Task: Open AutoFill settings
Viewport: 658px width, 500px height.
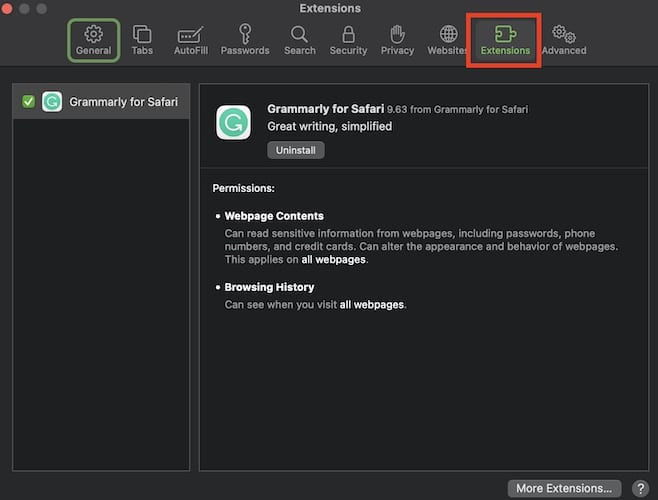Action: point(191,40)
